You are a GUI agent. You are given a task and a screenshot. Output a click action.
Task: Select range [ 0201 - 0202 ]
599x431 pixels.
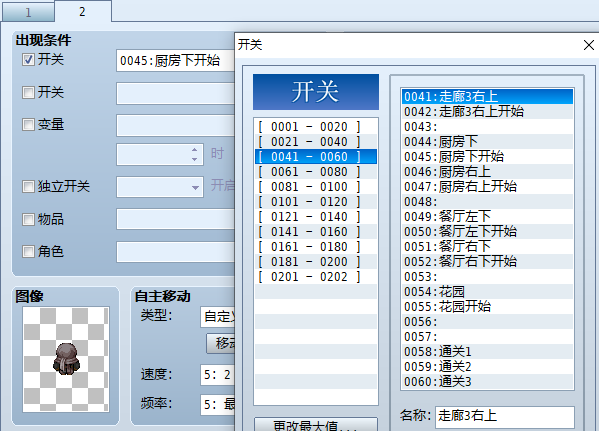(316, 277)
